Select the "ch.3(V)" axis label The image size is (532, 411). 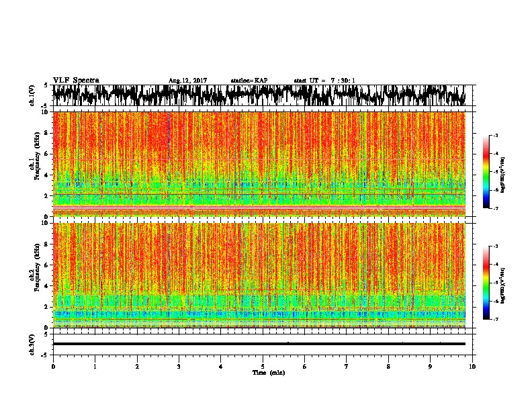32,345
